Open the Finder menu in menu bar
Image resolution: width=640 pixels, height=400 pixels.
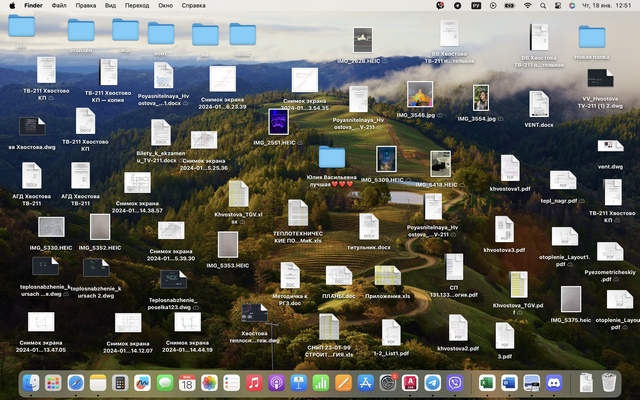tap(33, 5)
